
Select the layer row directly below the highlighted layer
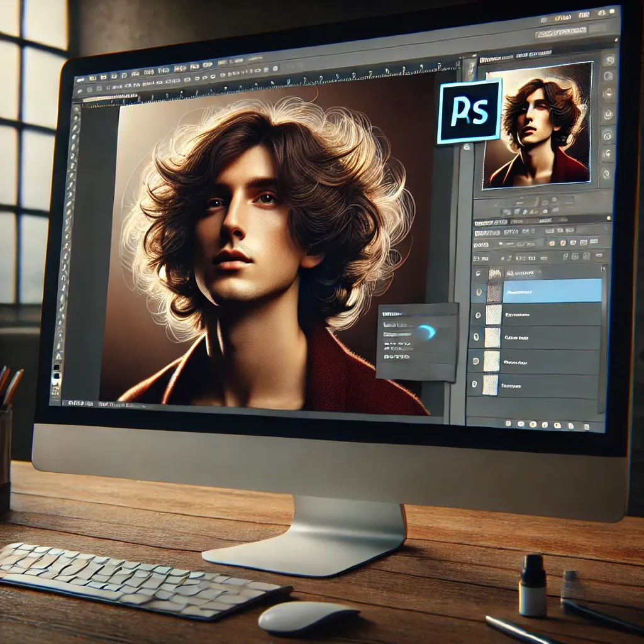(x=536, y=314)
